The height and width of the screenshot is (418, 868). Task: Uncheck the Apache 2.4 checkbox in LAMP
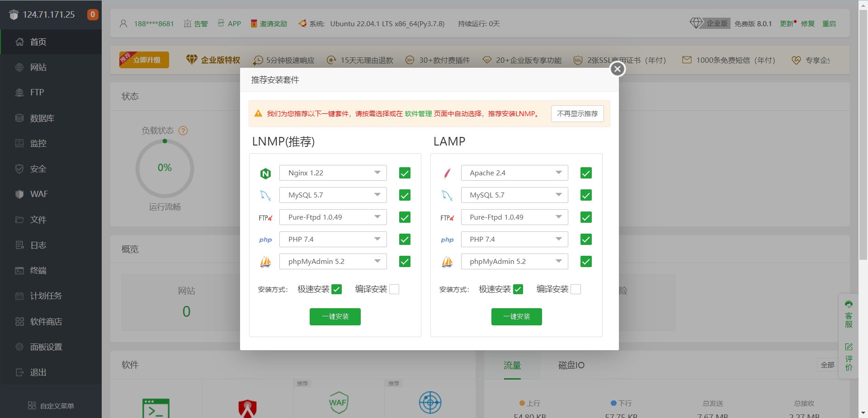point(586,173)
